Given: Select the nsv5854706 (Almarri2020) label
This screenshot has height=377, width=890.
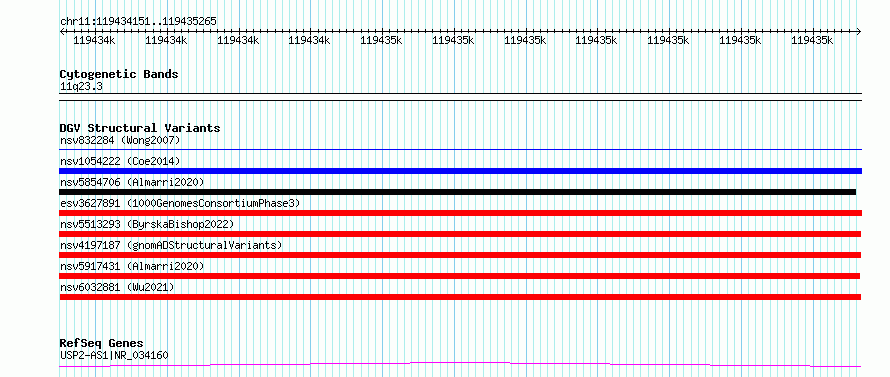Looking at the screenshot, I should coord(132,182).
